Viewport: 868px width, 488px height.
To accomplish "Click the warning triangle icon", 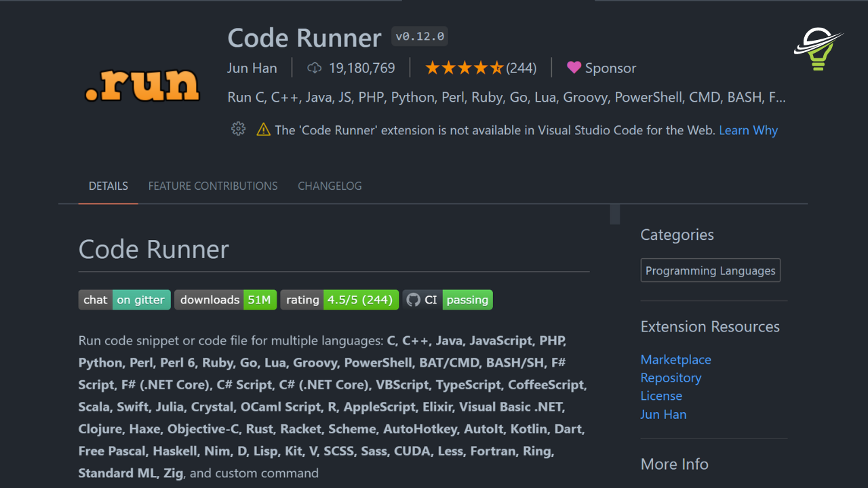I will click(x=263, y=129).
